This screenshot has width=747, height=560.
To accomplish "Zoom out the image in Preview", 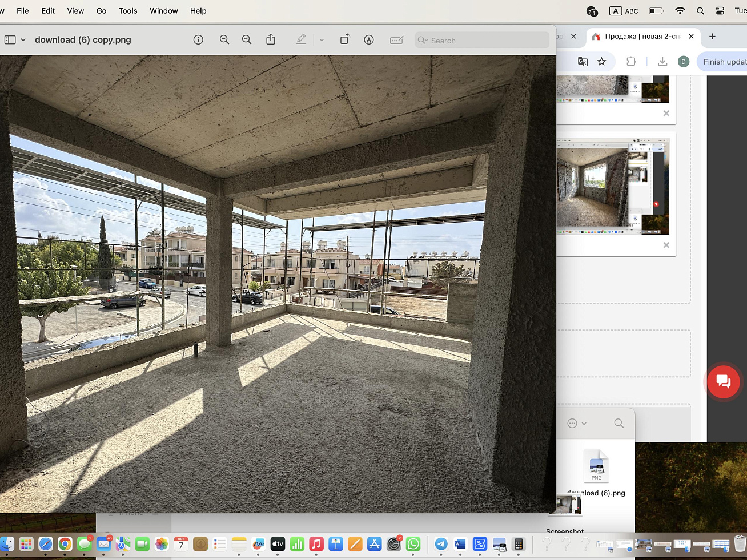I will [x=224, y=39].
